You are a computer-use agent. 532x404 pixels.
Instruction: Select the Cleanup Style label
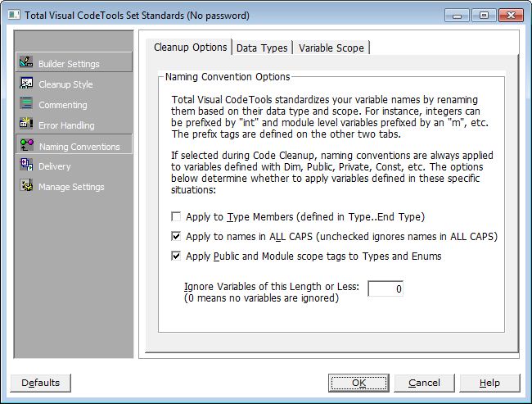(x=65, y=84)
